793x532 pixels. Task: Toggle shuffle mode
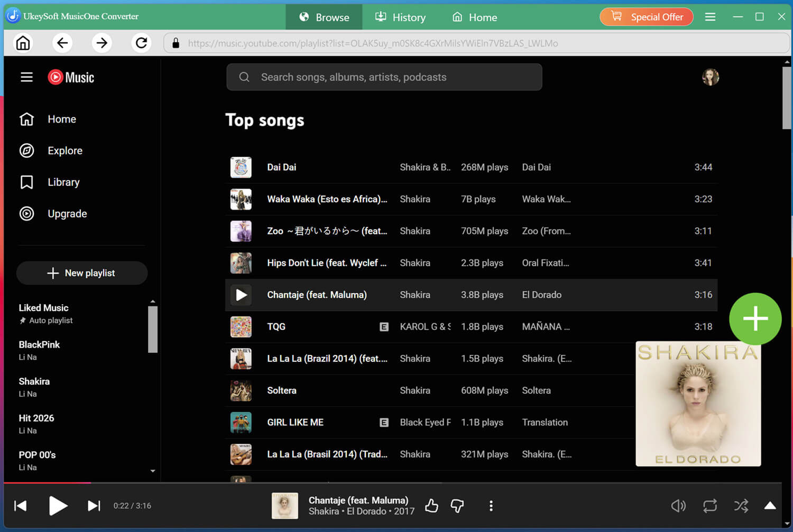(741, 506)
